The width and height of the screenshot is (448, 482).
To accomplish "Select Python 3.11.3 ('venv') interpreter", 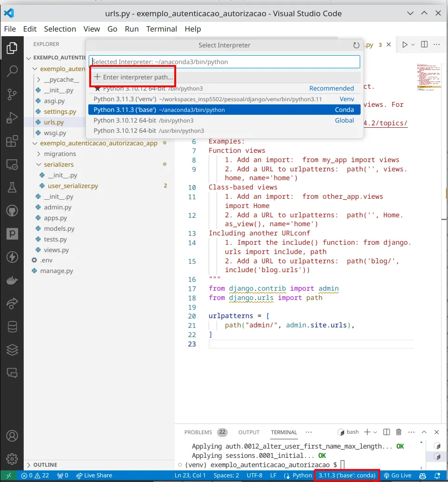I will (224, 99).
